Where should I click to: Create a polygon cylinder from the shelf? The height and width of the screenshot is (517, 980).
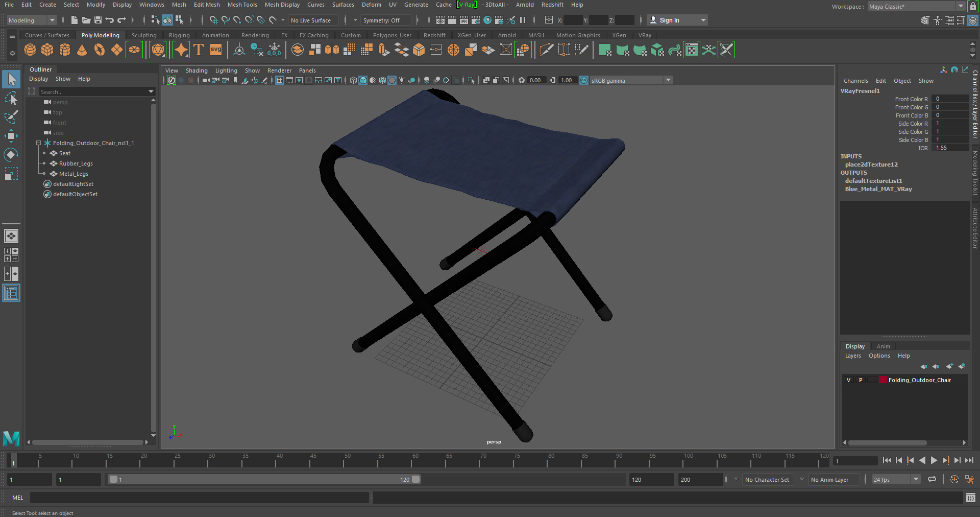[65, 50]
